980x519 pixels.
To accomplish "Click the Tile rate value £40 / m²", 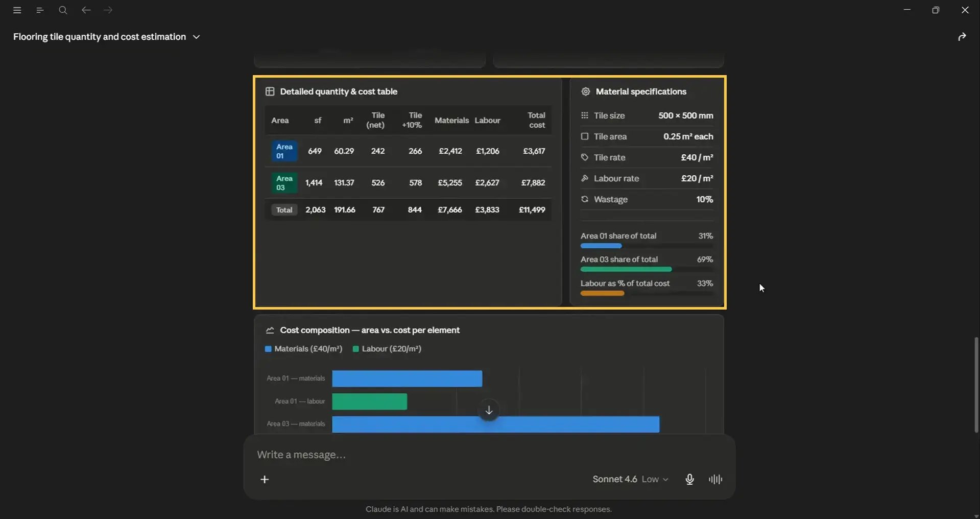I will (697, 157).
